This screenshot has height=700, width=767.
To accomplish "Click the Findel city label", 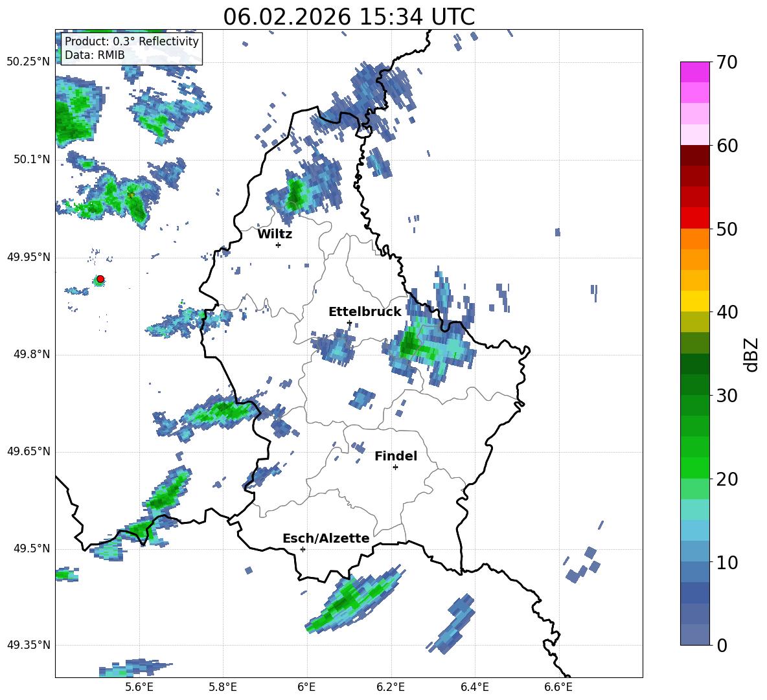I will [x=396, y=456].
